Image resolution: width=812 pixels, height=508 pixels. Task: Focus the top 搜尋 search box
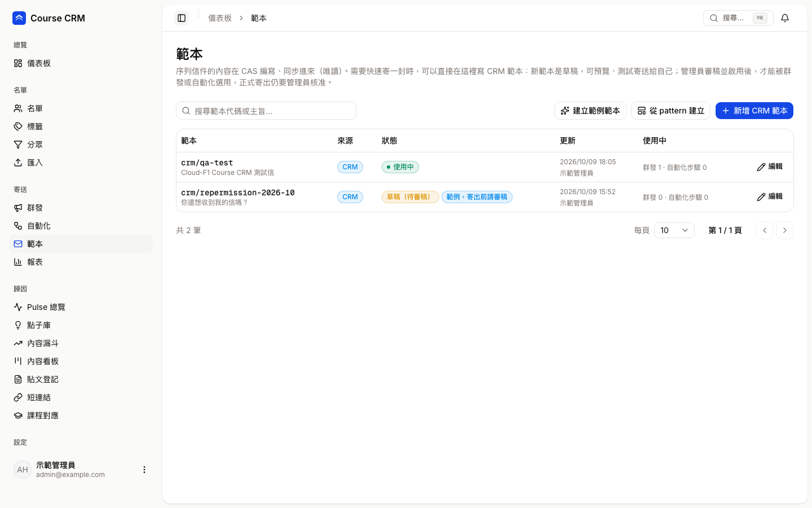tap(738, 18)
